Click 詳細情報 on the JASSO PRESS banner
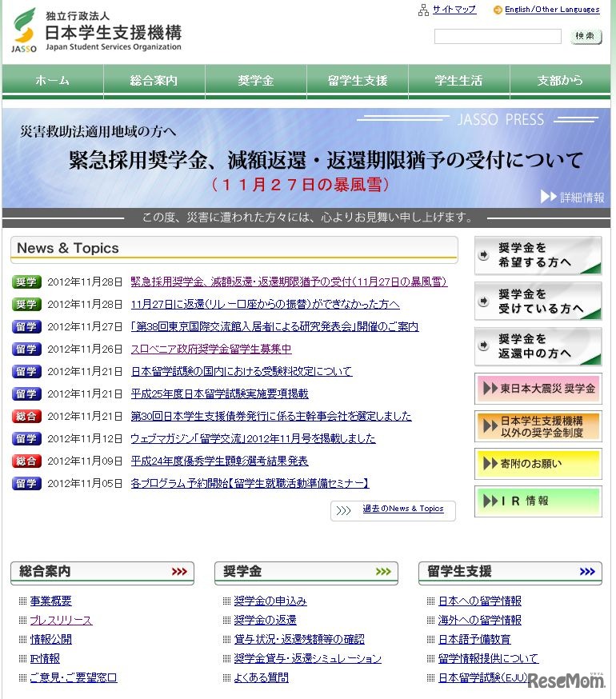 click(x=572, y=197)
